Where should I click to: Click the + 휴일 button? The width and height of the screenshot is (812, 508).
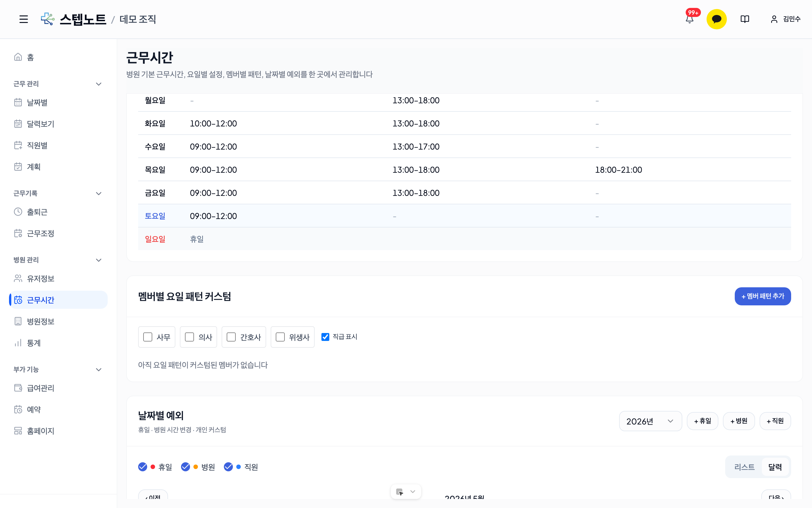coord(703,421)
